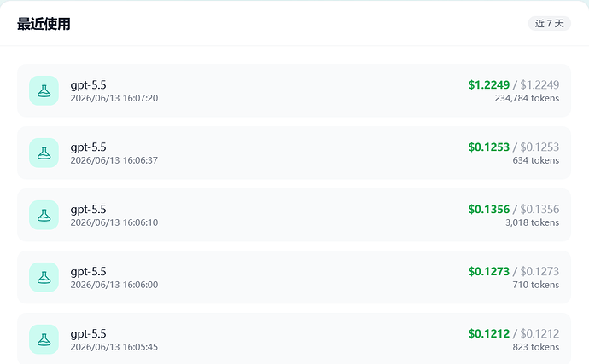Click the timestamp 2026/06/13 16:06:00
Image resolution: width=589 pixels, height=364 pixels.
coord(114,285)
